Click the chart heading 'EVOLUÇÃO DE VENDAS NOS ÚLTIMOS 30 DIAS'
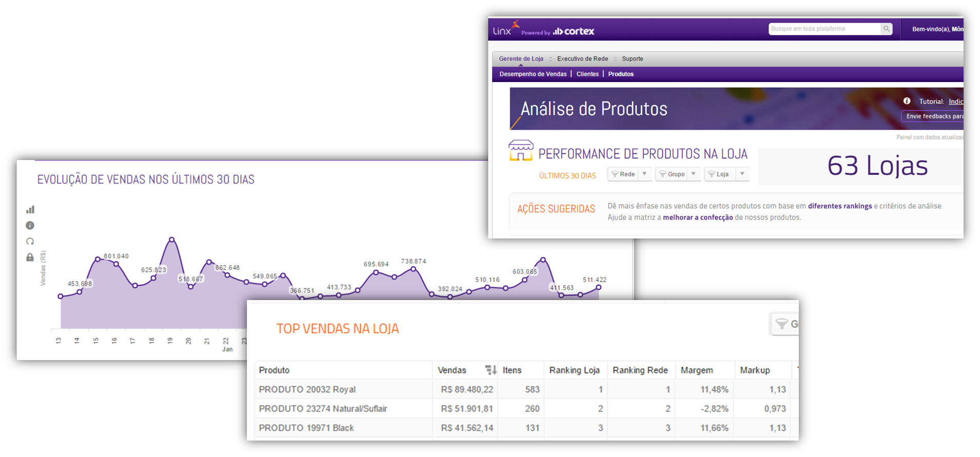This screenshot has height=457, width=980. (146, 180)
